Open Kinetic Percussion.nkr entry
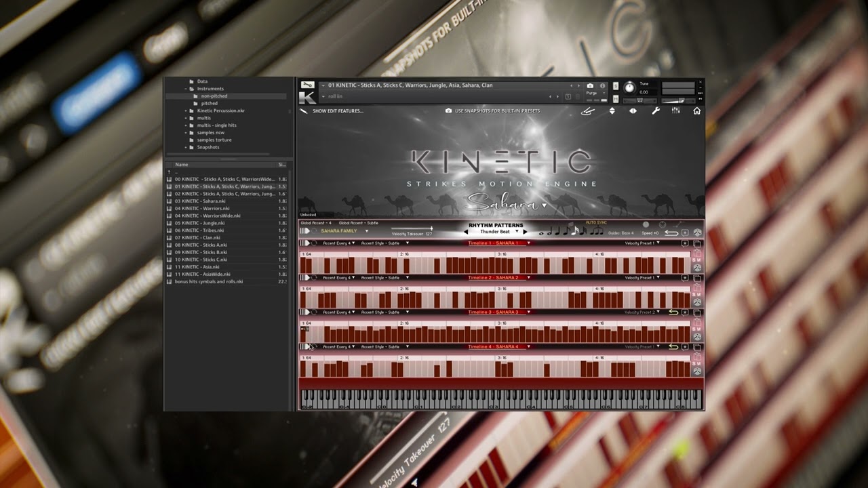 point(220,110)
